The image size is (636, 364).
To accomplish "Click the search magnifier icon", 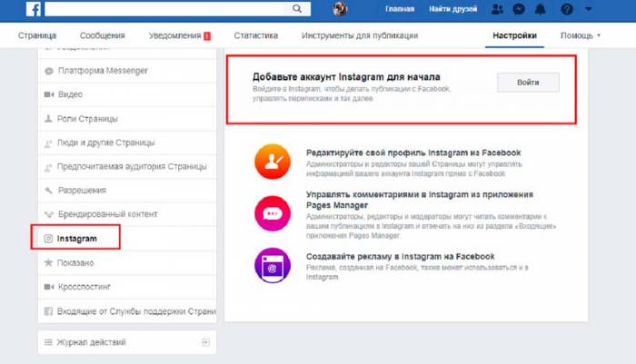I will point(297,9).
